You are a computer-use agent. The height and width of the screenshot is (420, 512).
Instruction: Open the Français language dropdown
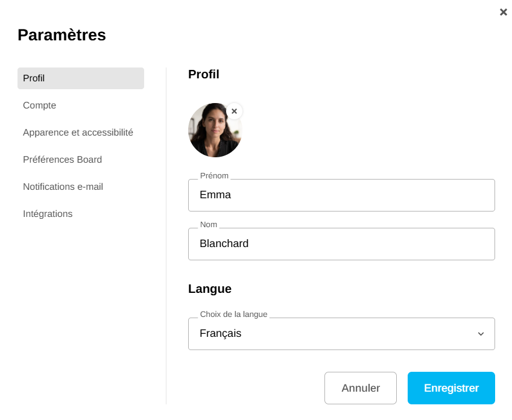pos(341,334)
